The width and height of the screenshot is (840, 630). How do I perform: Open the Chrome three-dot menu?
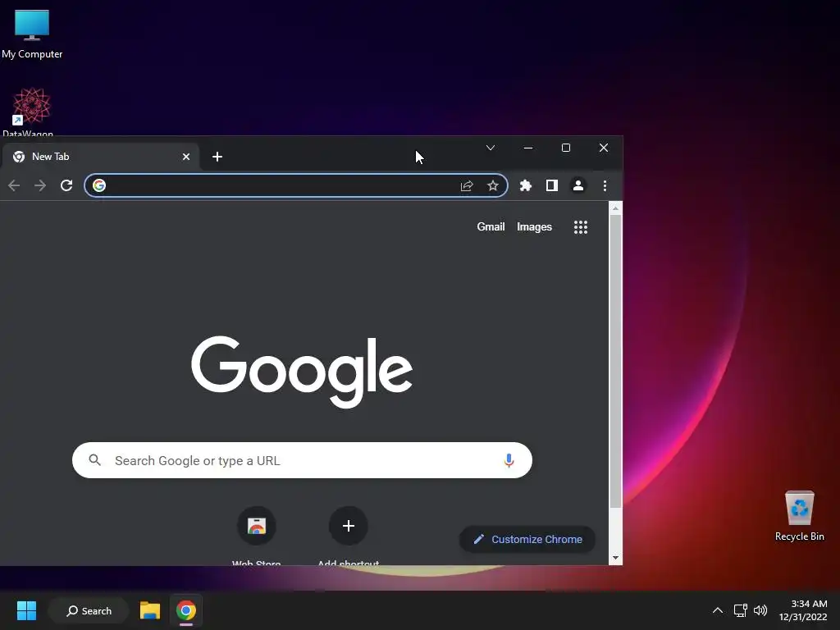(x=605, y=185)
